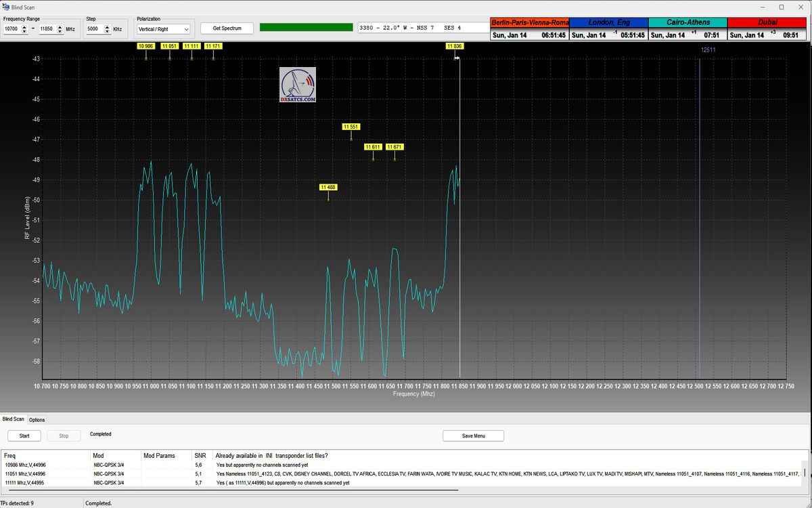Click the 11 488 frequency marker label
The height and width of the screenshot is (508, 812).
pos(328,187)
